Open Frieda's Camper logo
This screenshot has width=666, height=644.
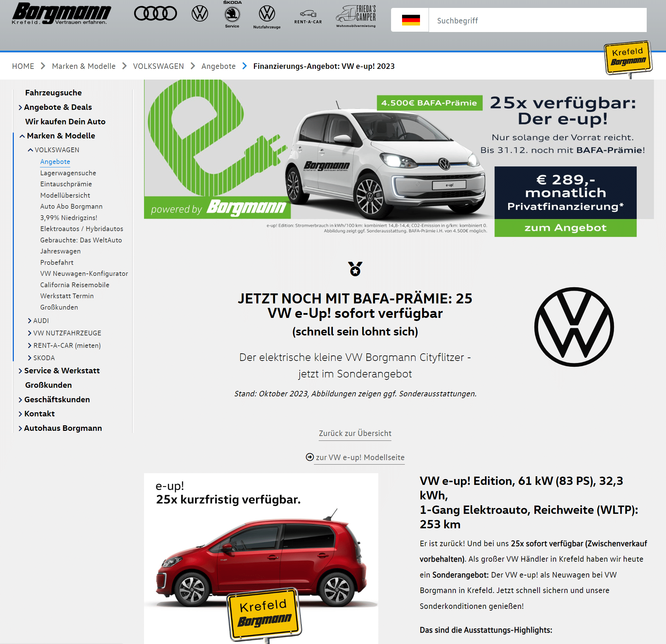(x=356, y=16)
